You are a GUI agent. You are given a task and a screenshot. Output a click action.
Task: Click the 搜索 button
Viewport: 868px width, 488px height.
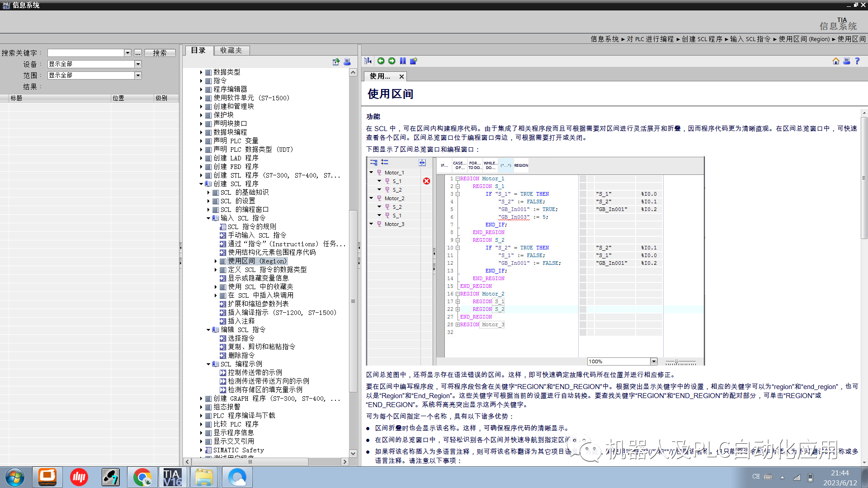[x=160, y=53]
